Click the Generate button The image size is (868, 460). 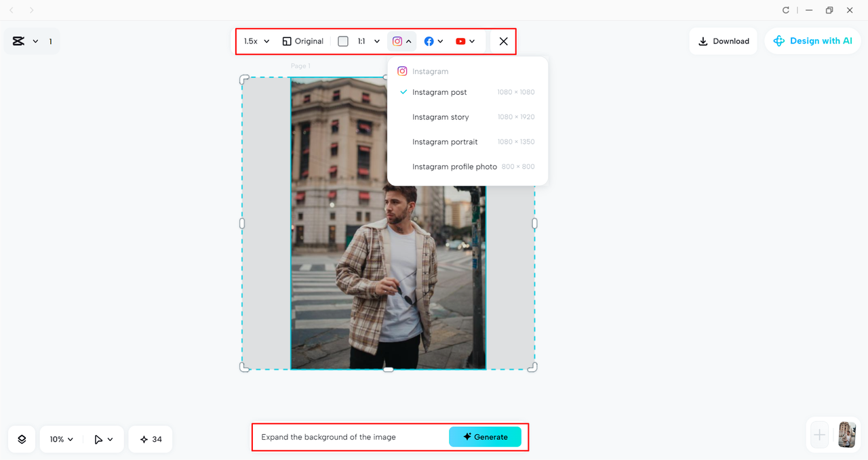click(x=485, y=437)
